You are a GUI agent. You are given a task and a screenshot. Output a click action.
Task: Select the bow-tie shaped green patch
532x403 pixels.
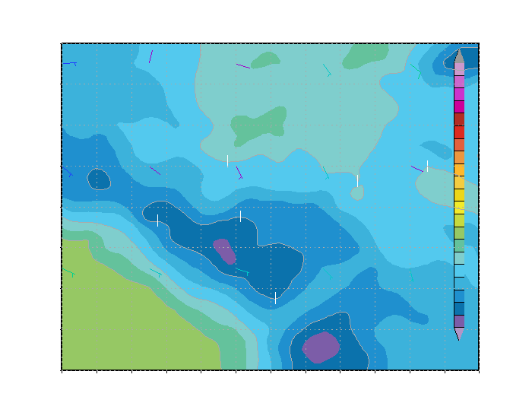(259, 126)
